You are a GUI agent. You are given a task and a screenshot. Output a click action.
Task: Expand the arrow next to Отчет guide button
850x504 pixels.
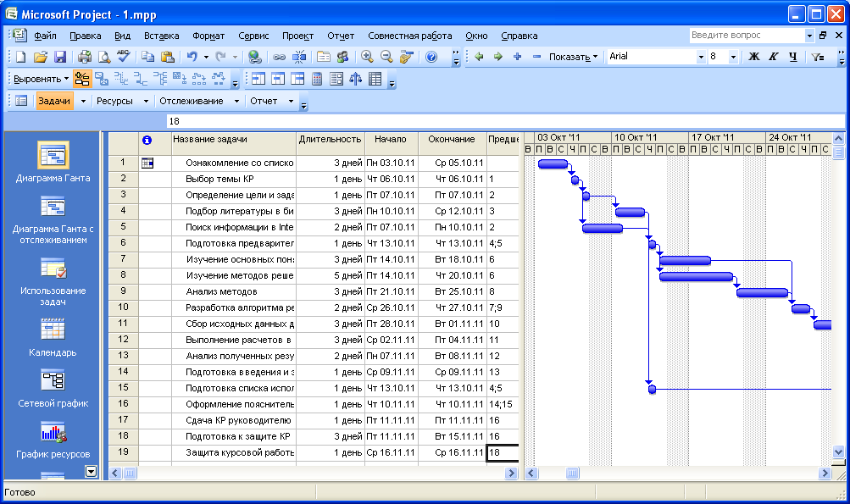(292, 102)
